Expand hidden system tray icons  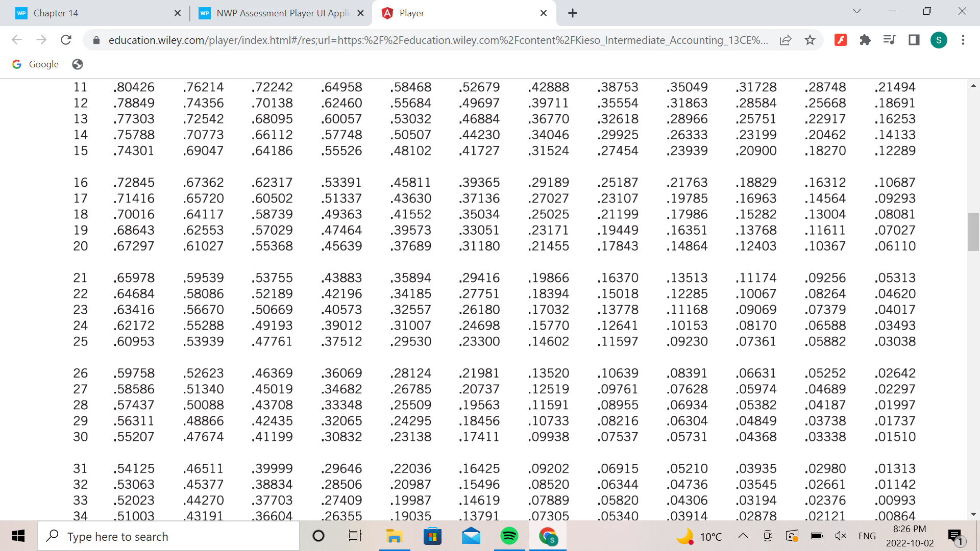(743, 536)
